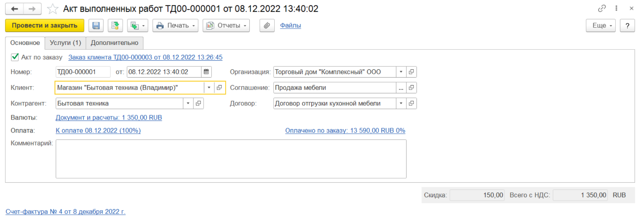Click the post document icon

point(115,26)
